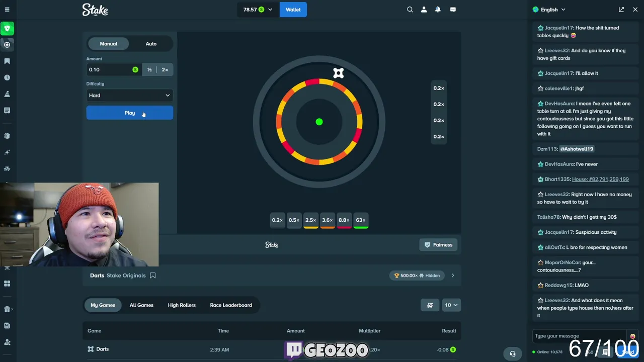Open the emoji picker in chat
The width and height of the screenshot is (644, 362).
click(x=632, y=336)
